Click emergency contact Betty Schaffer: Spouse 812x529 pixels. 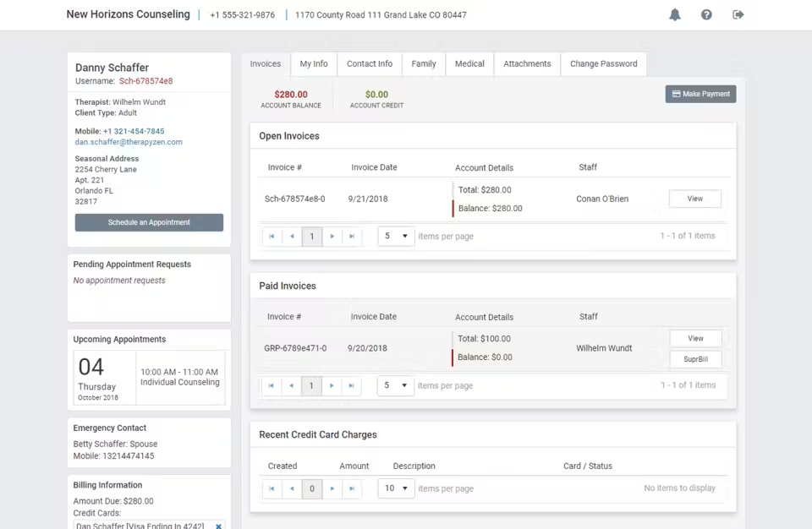coord(115,444)
